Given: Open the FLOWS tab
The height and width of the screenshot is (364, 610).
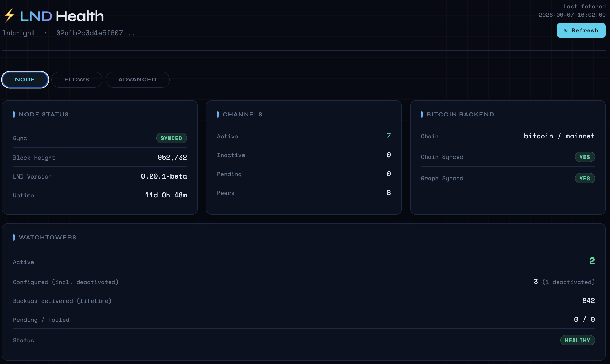Looking at the screenshot, I should [x=77, y=80].
